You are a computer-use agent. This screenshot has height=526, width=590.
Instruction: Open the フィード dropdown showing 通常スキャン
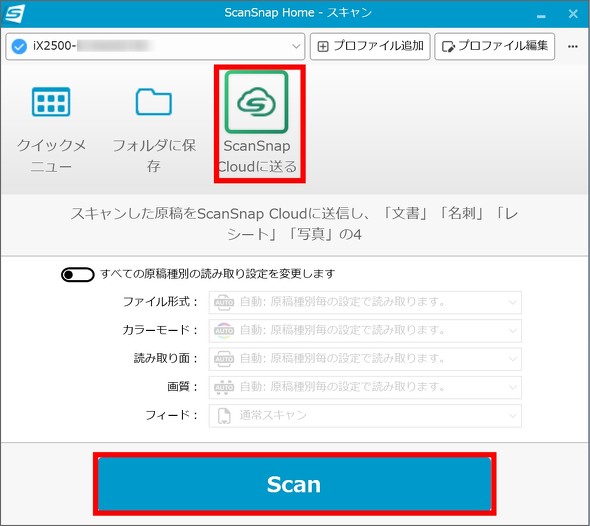point(365,415)
